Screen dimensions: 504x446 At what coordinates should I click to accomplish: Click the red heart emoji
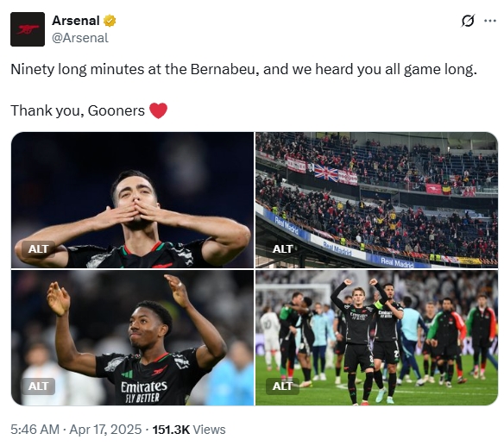(159, 110)
